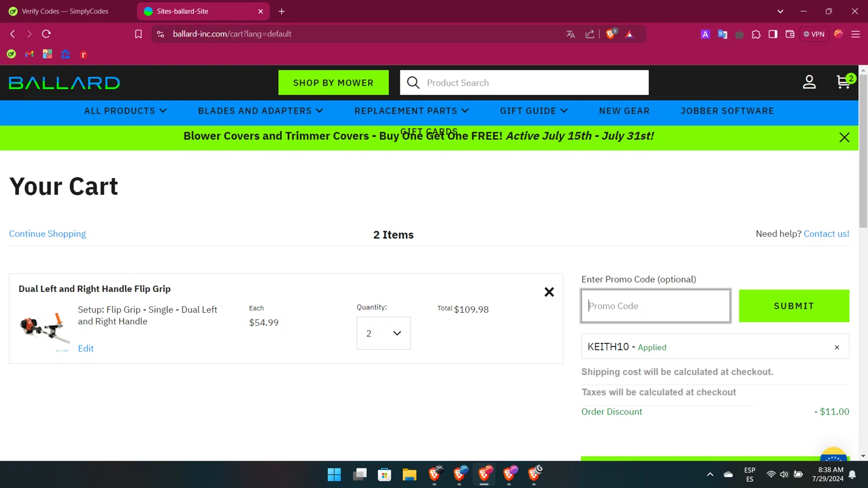Click the magnifier icon in Product Search
The image size is (868, 488).
point(413,83)
